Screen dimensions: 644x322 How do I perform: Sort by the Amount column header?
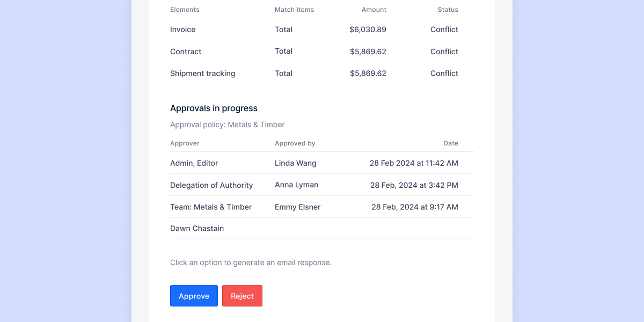tap(374, 9)
